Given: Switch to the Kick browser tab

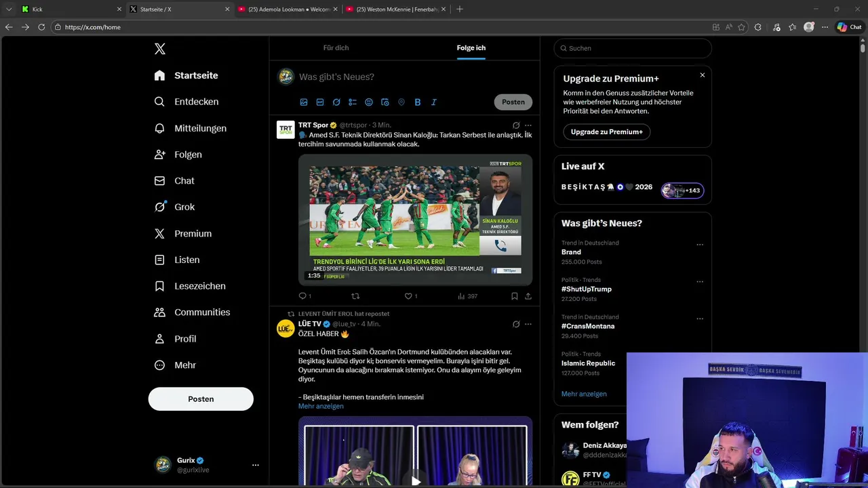Looking at the screenshot, I should pyautogui.click(x=71, y=9).
